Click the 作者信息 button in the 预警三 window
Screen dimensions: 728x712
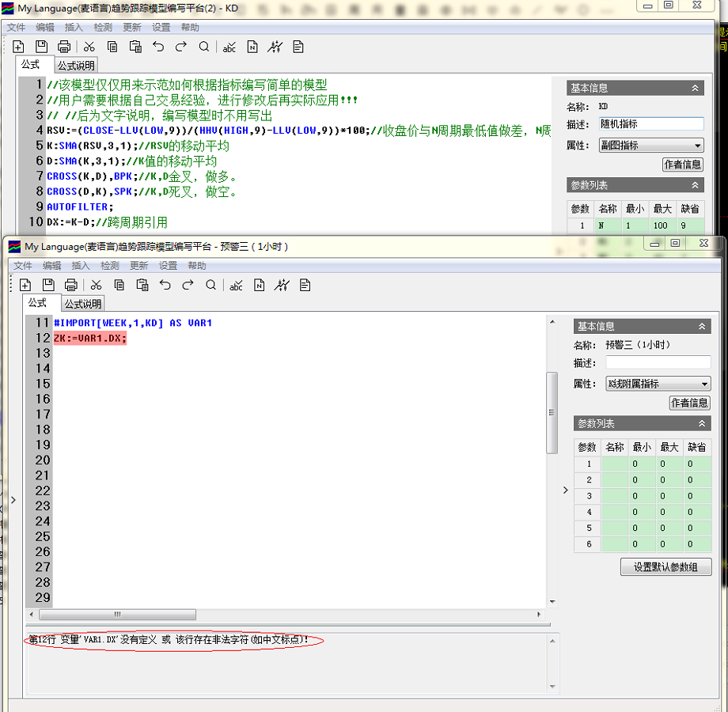pyautogui.click(x=689, y=403)
